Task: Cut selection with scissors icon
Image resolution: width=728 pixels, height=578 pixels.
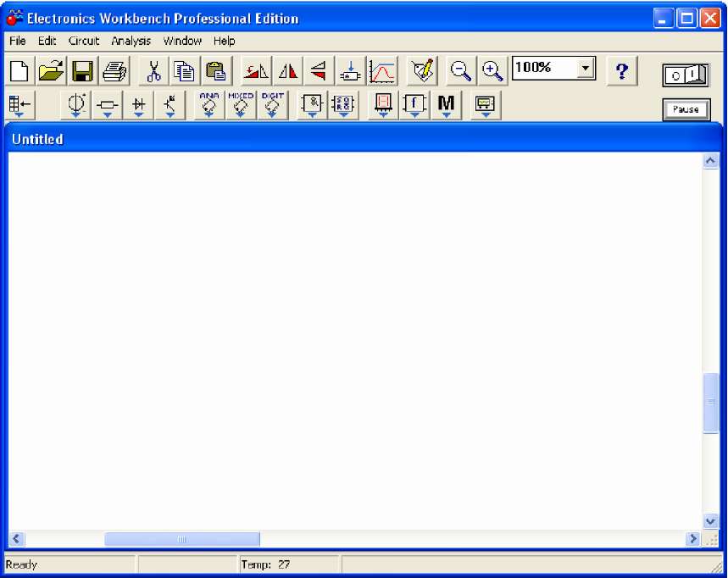Action: (x=153, y=71)
